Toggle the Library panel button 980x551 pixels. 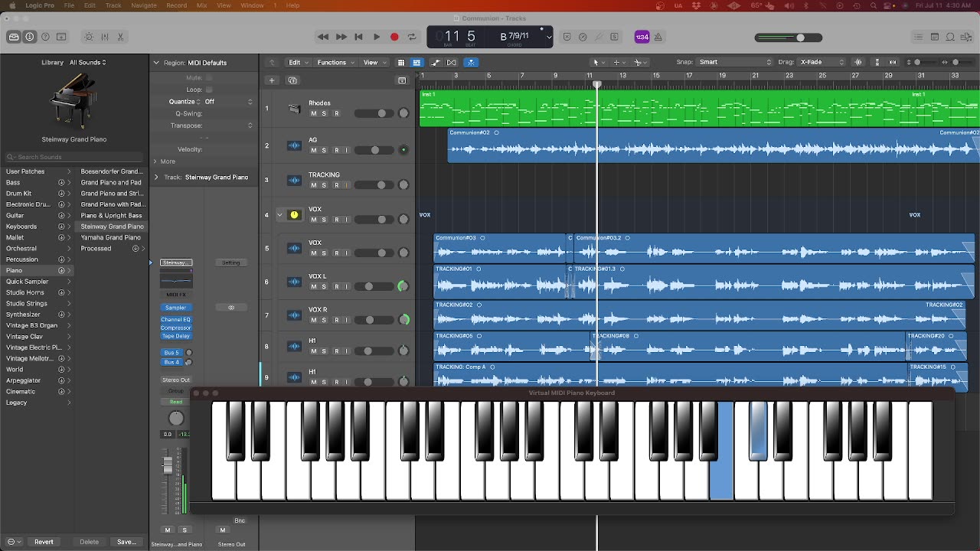point(14,37)
